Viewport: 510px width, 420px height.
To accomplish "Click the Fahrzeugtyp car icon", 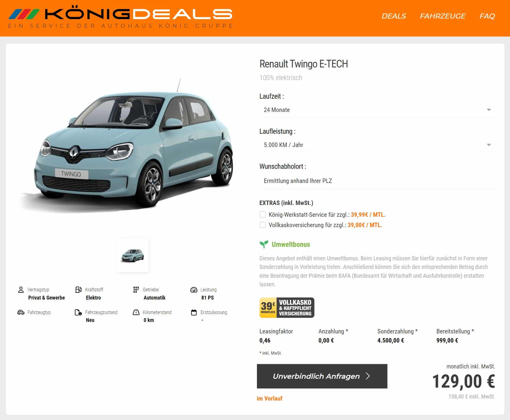I will tap(21, 312).
